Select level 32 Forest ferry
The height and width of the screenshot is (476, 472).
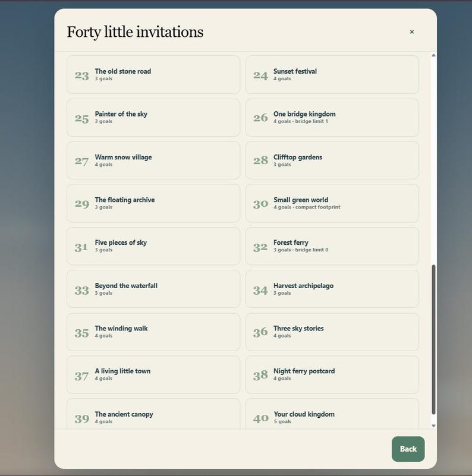pos(332,246)
